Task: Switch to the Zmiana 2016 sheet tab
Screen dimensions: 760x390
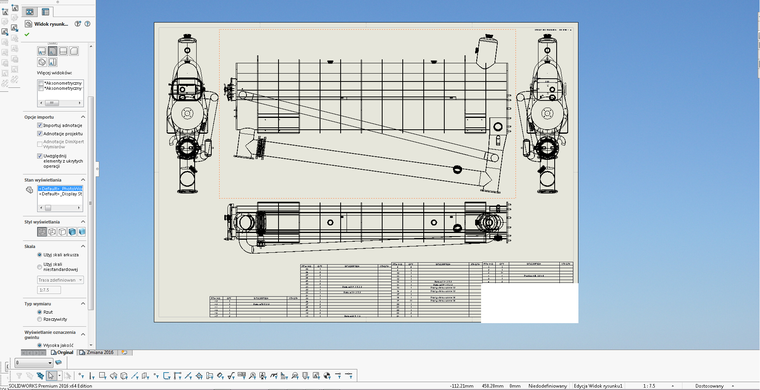Action: (97, 352)
